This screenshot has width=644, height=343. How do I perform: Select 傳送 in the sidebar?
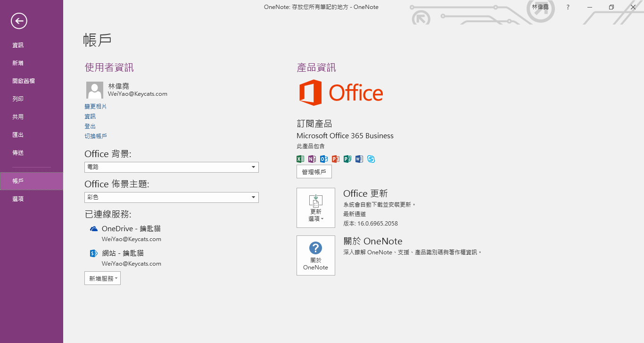point(32,153)
